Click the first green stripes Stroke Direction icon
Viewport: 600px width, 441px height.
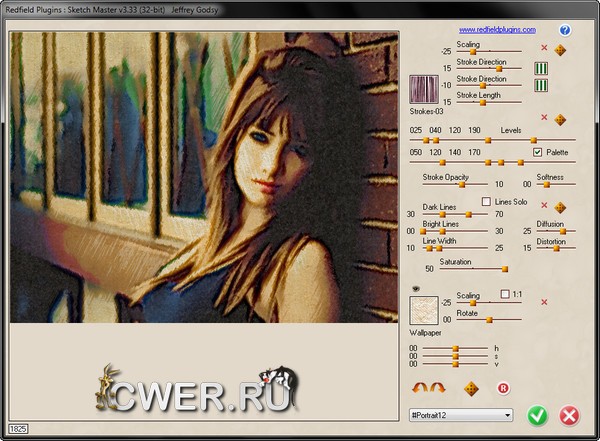tap(542, 68)
